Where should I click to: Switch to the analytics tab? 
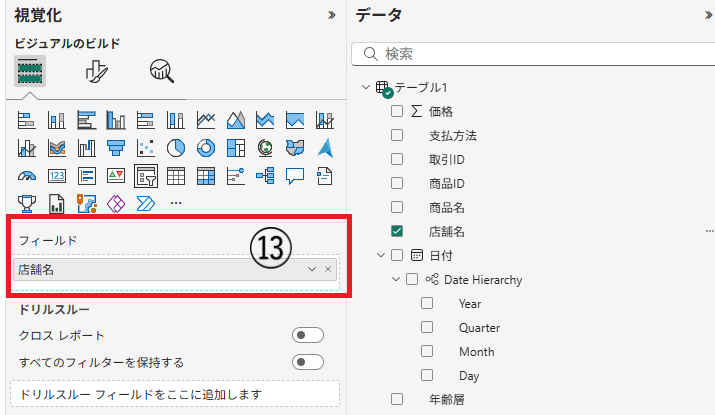click(161, 71)
